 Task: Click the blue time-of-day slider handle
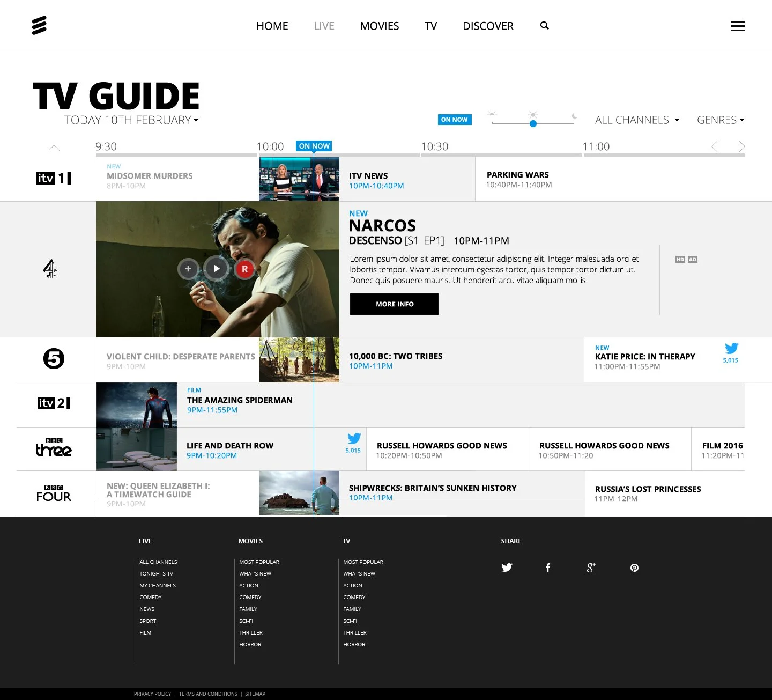[x=533, y=123]
